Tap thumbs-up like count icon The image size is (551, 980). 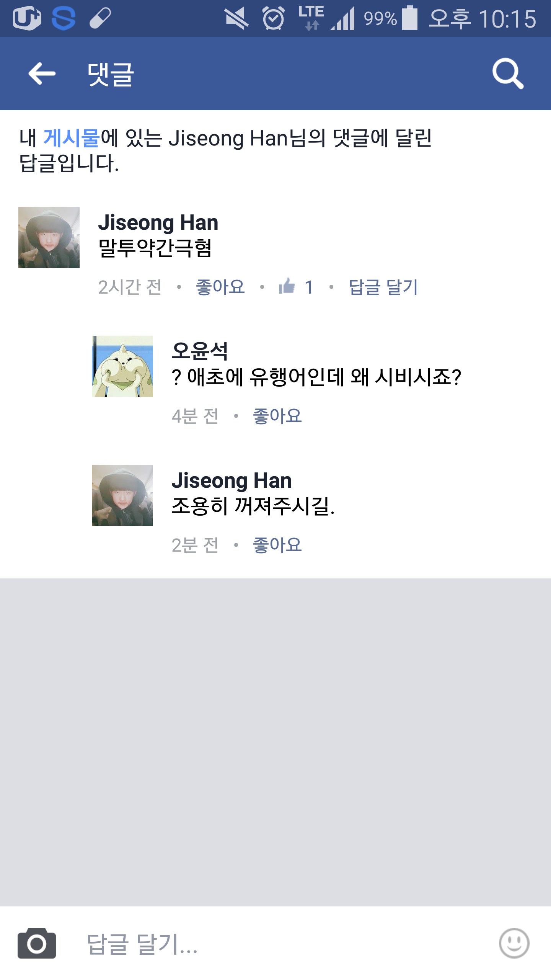point(287,286)
